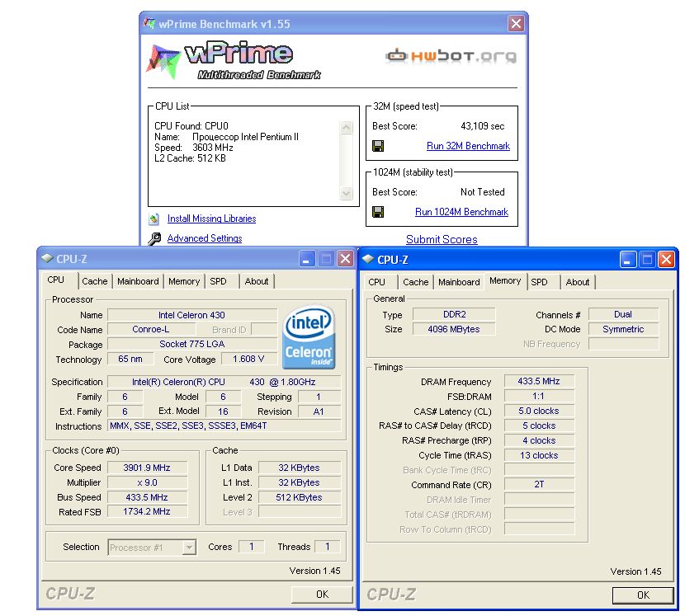Minimize the right CPU-Z window
The height and width of the screenshot is (616, 685).
(627, 260)
